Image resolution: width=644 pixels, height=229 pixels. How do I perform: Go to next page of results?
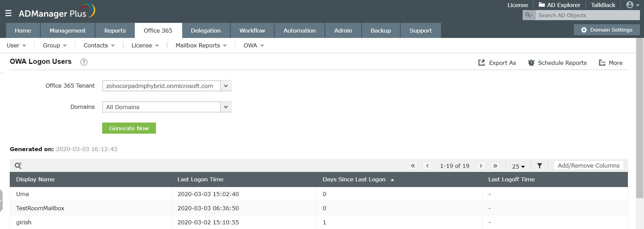481,166
